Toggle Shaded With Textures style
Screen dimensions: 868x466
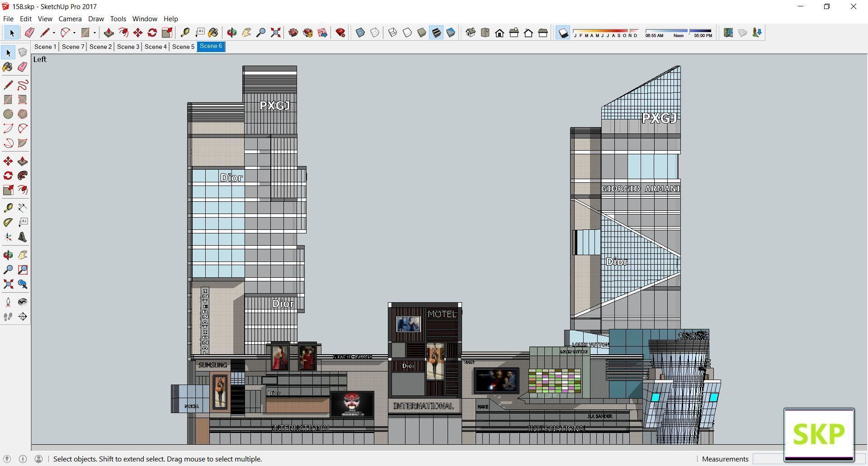(x=436, y=33)
